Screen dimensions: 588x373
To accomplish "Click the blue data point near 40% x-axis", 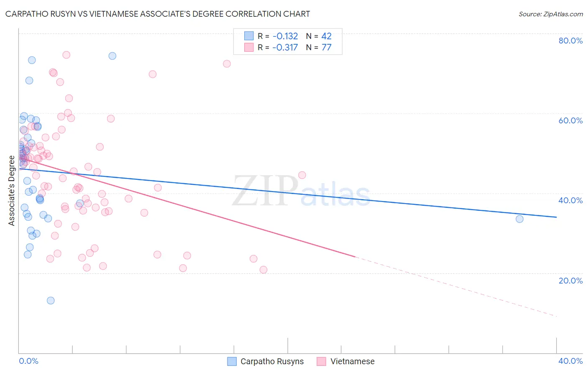I will [x=519, y=219].
